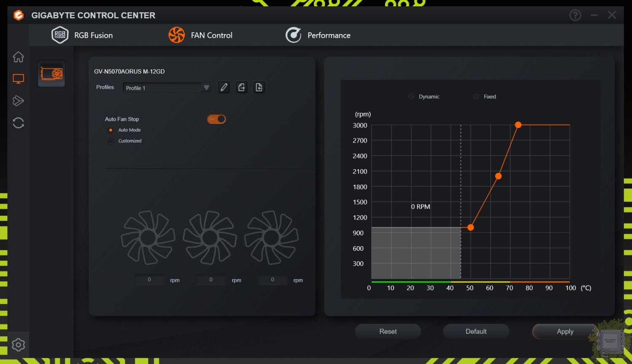Screen dimensions: 632x364
Task: Click the second fan rpm field
Action: [x=211, y=280]
